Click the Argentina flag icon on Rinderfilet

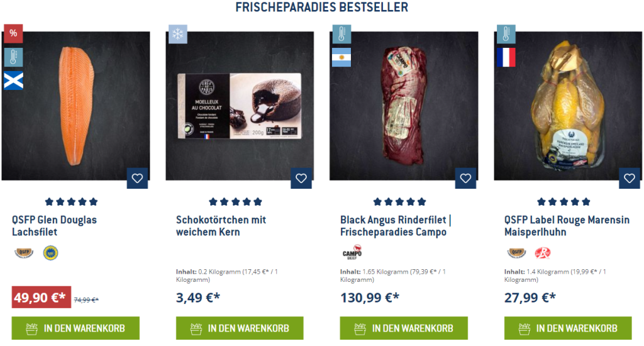point(341,57)
